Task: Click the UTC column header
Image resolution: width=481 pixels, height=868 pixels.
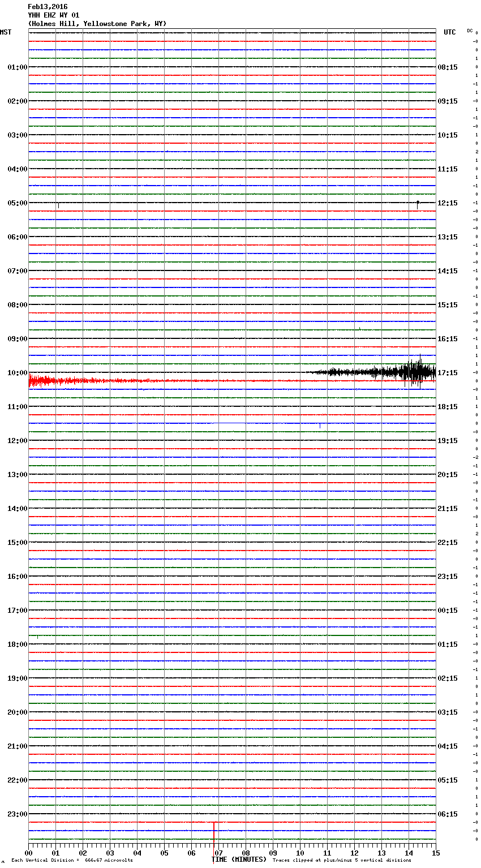Action: pos(449,32)
